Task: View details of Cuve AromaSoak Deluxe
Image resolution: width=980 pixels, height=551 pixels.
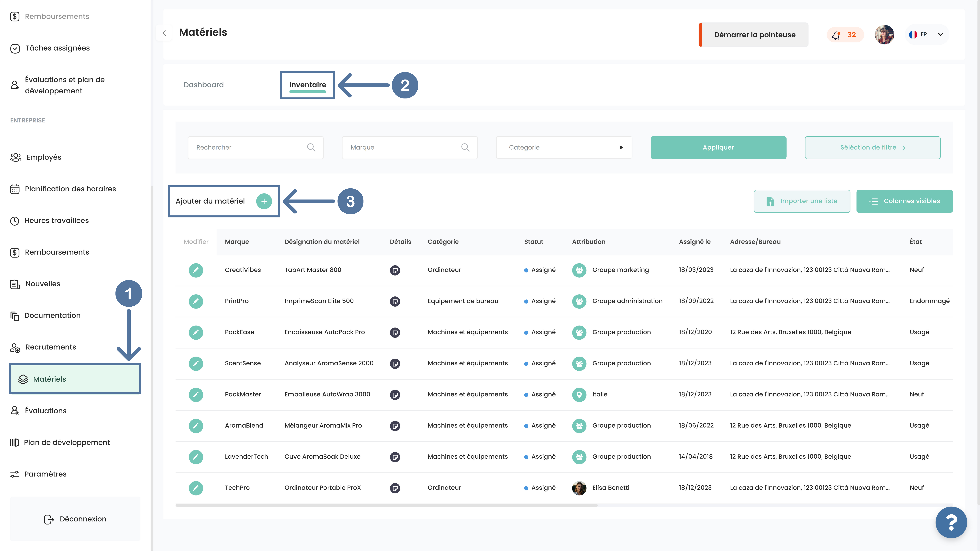Action: point(395,457)
